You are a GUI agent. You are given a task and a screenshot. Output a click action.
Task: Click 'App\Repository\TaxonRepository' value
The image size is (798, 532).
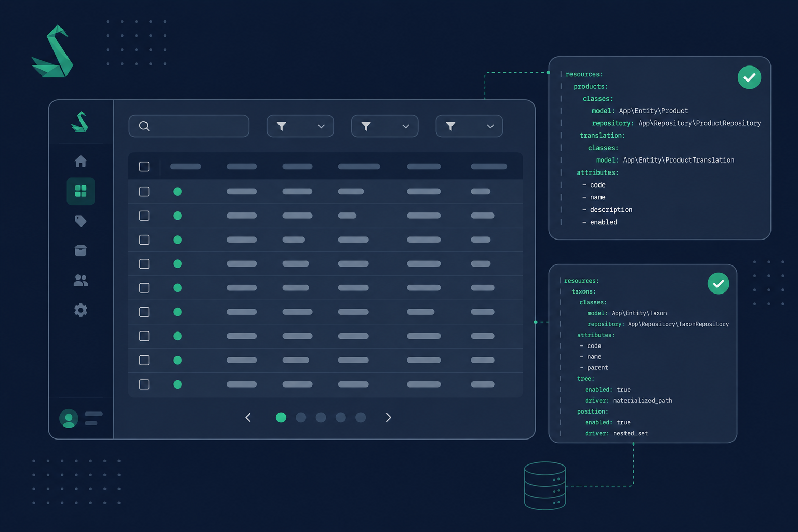[679, 324]
